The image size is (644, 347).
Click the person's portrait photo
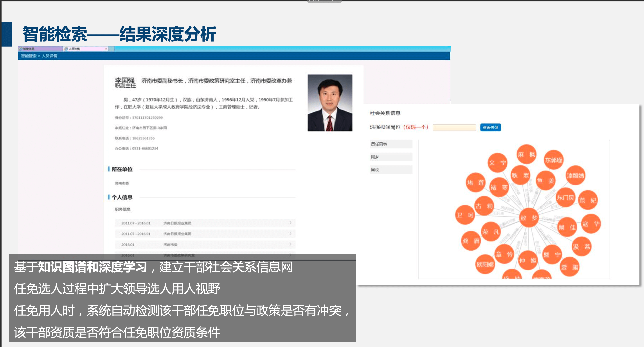(x=330, y=103)
